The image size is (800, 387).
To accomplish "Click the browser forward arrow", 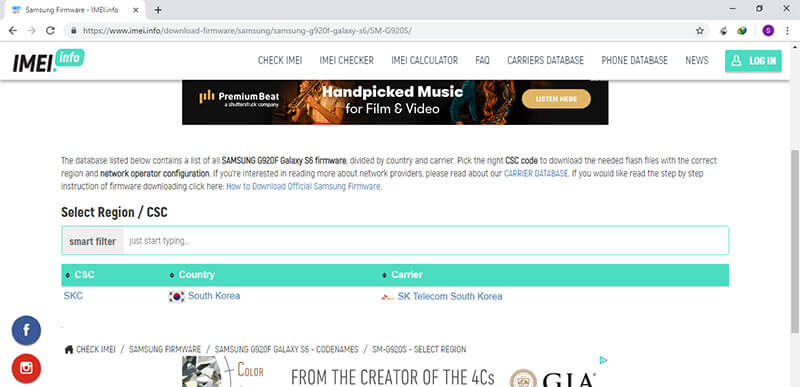I will click(32, 31).
